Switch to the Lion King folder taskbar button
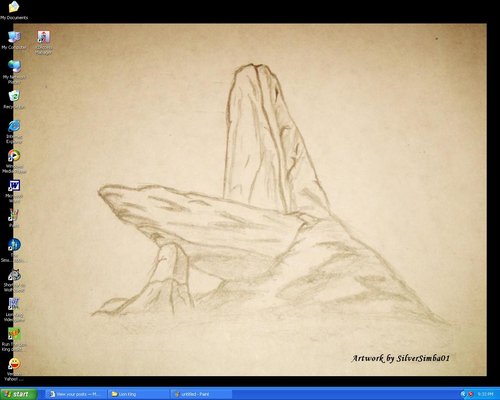The width and height of the screenshot is (500, 400). [x=139, y=394]
